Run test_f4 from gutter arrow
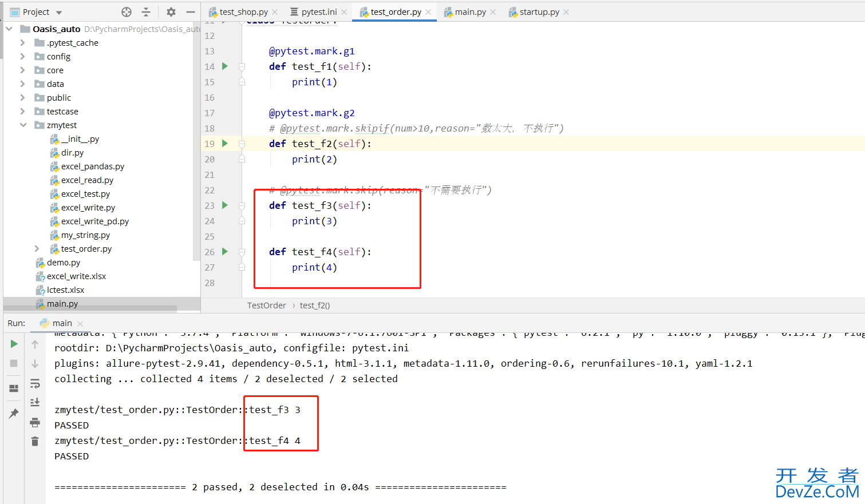 coord(225,252)
